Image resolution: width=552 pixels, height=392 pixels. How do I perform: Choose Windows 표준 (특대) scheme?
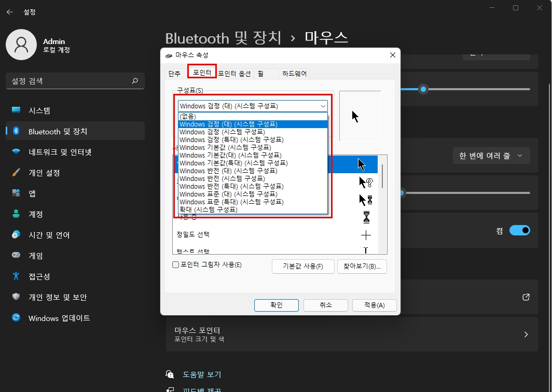click(x=253, y=202)
